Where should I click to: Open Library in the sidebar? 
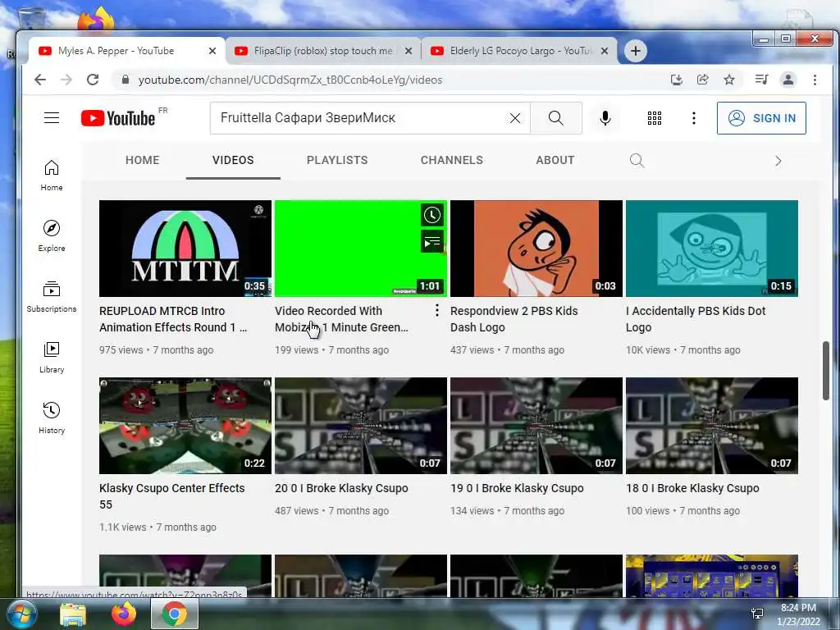tap(52, 358)
